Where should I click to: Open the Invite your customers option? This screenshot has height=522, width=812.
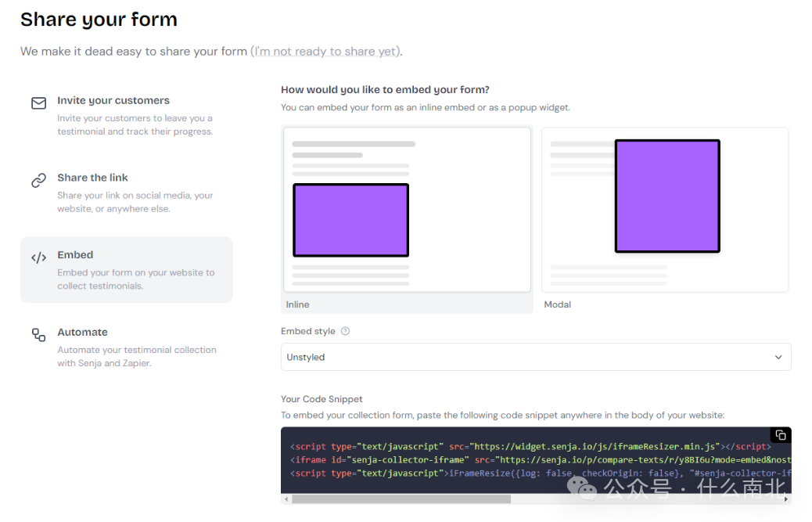(127, 115)
